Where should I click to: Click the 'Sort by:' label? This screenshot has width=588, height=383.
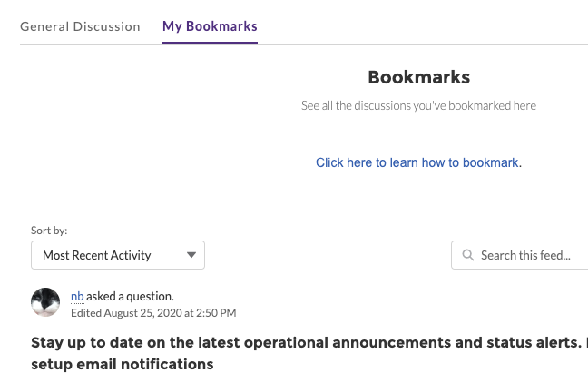tap(49, 231)
